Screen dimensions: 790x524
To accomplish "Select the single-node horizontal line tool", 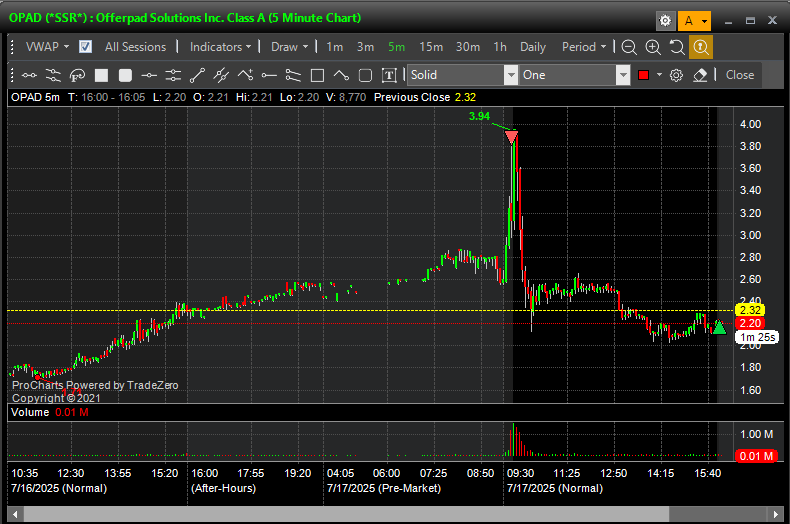I will coord(149,76).
